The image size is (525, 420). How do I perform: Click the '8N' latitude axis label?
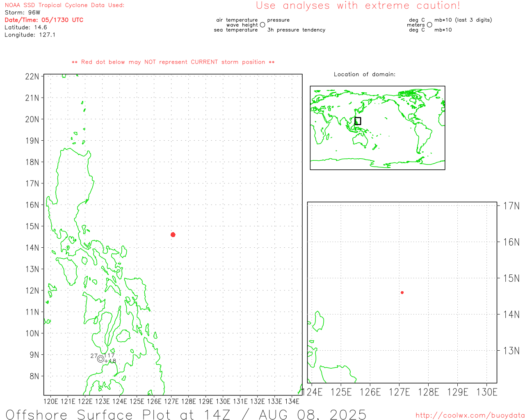pos(34,376)
